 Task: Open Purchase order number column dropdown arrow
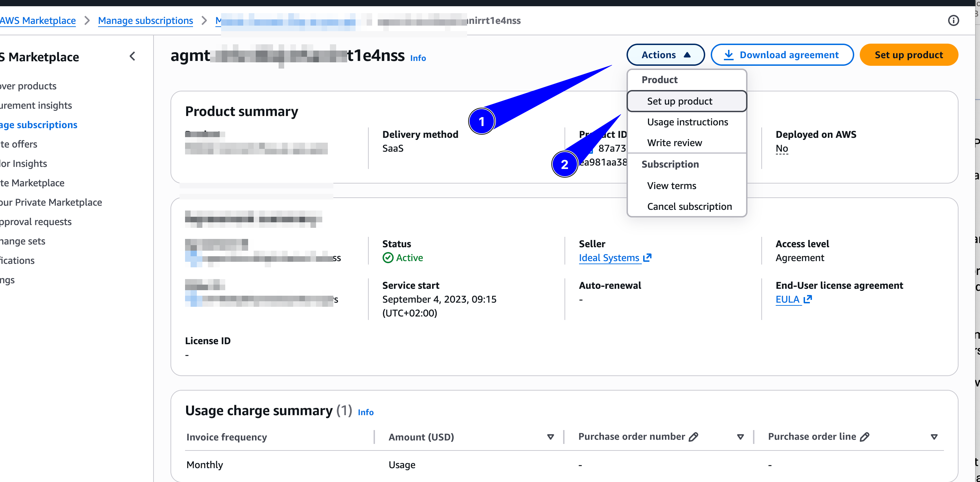pyautogui.click(x=740, y=437)
